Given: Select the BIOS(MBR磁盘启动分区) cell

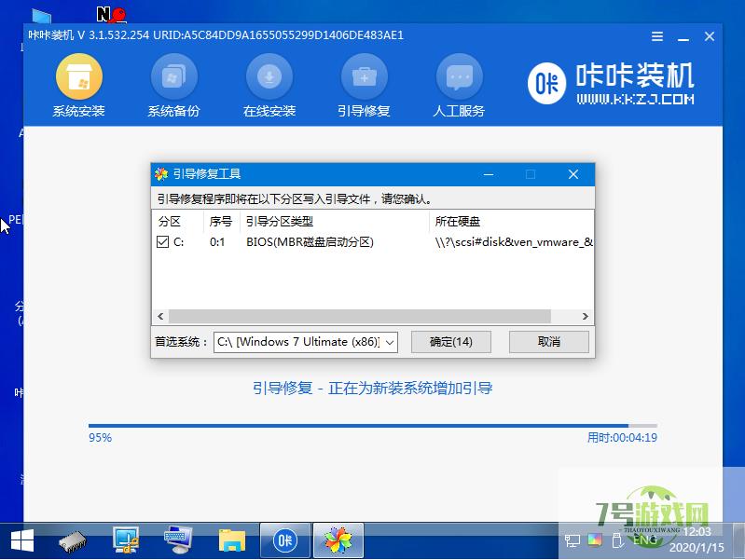Looking at the screenshot, I should (x=310, y=242).
